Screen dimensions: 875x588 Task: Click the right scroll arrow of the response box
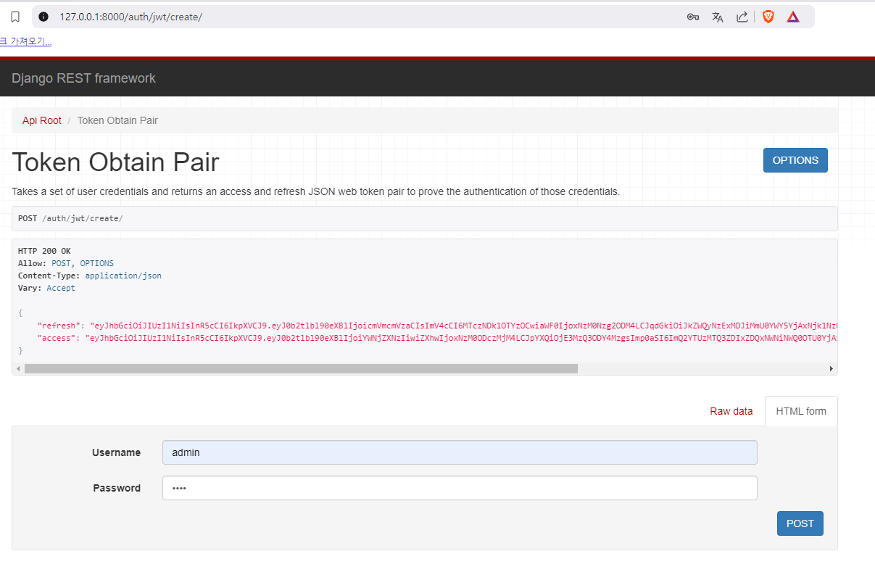pyautogui.click(x=832, y=368)
